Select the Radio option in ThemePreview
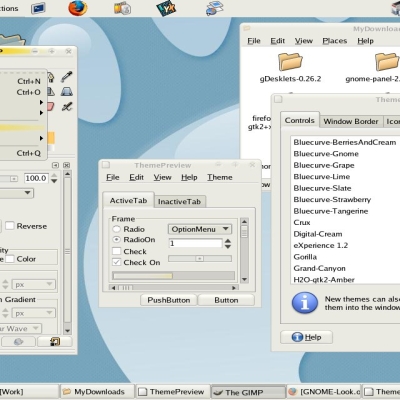400x400 pixels. [116, 229]
